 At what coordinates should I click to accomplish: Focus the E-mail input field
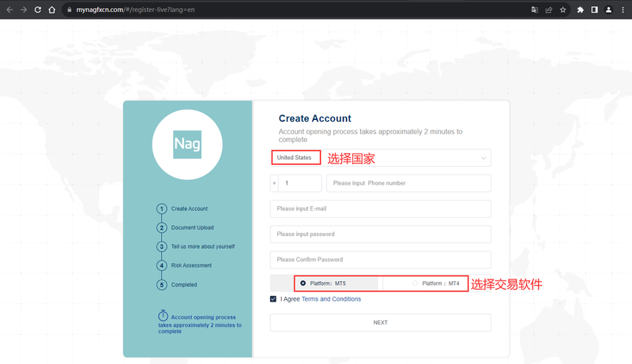point(381,208)
